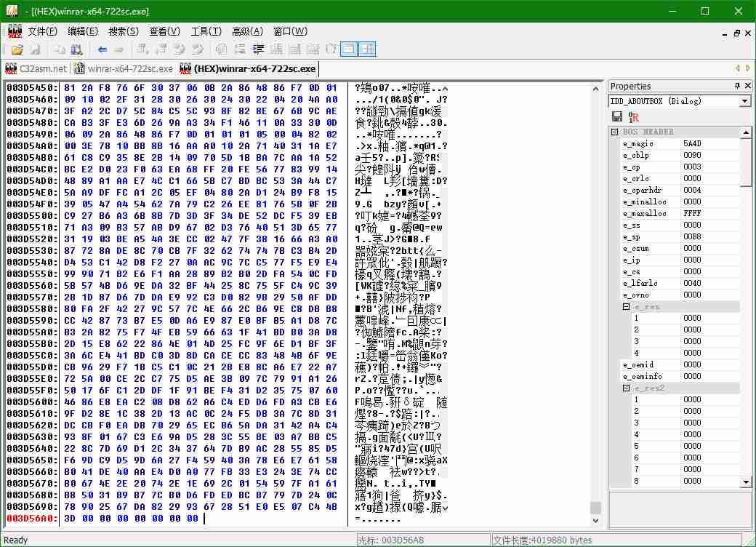Click the copy icon beside the save icon
756x547 pixels.
pyautogui.click(x=59, y=49)
